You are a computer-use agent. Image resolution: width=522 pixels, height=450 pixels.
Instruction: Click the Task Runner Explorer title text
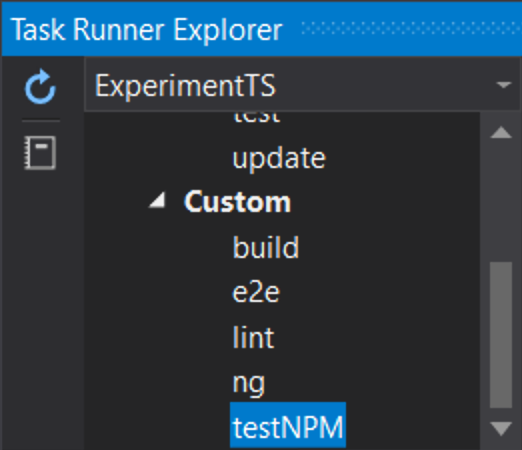(147, 30)
